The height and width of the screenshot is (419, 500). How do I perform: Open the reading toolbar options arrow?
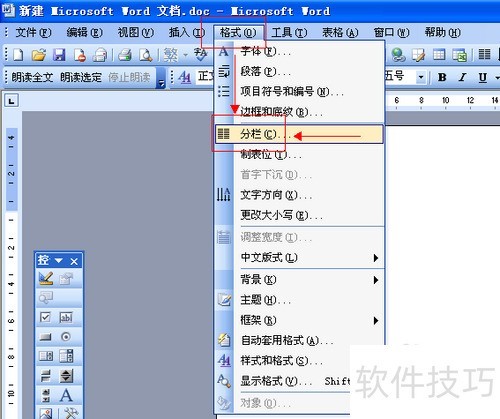pyautogui.click(x=161, y=79)
